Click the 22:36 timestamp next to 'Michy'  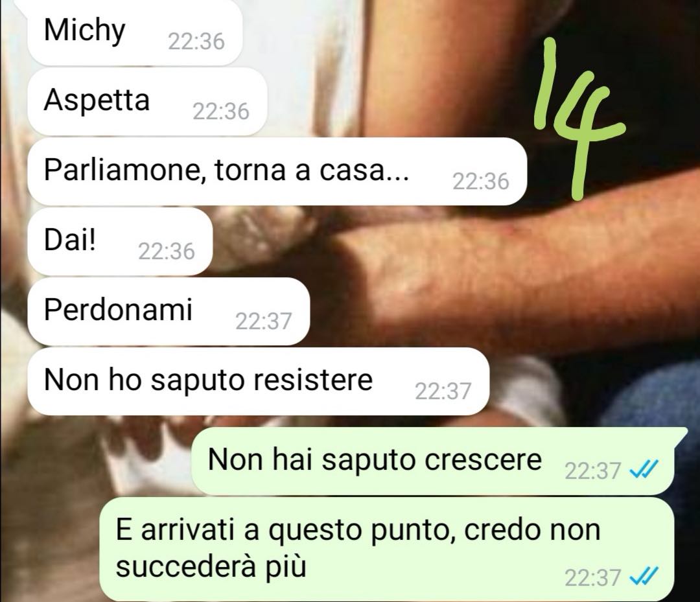(196, 41)
